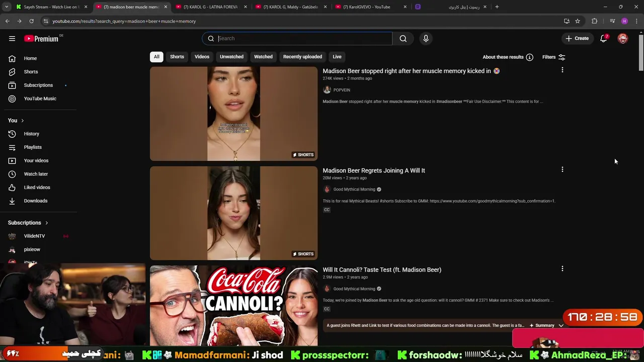Screen dimensions: 644x362
Task: Go back with the browser back arrow
Action: pyautogui.click(x=7, y=21)
